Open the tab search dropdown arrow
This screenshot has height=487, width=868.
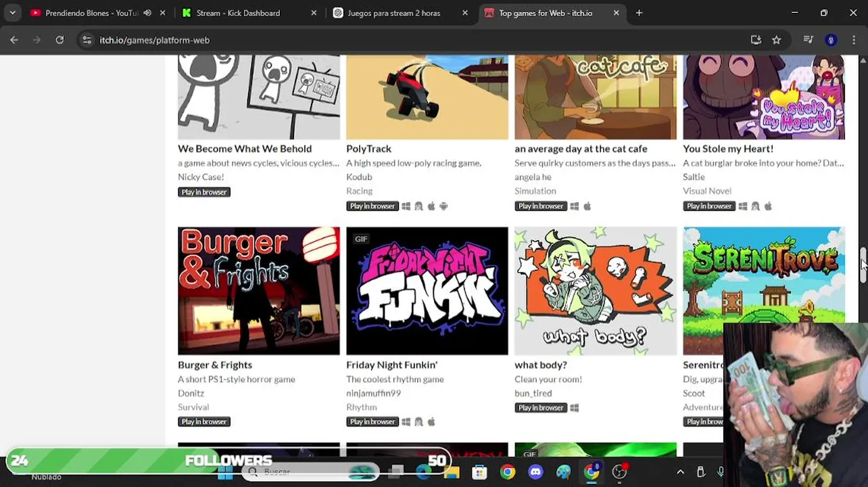coord(12,13)
